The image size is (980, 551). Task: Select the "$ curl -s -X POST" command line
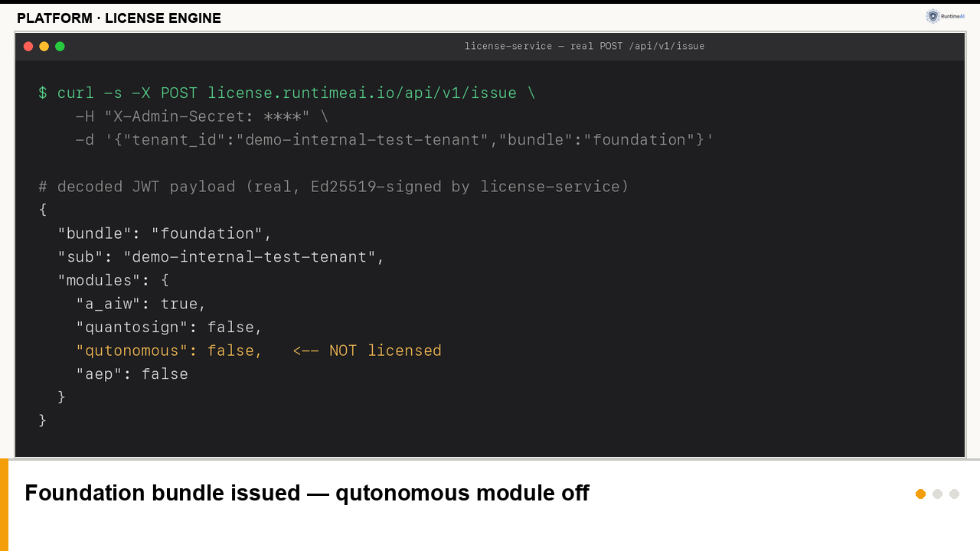287,93
